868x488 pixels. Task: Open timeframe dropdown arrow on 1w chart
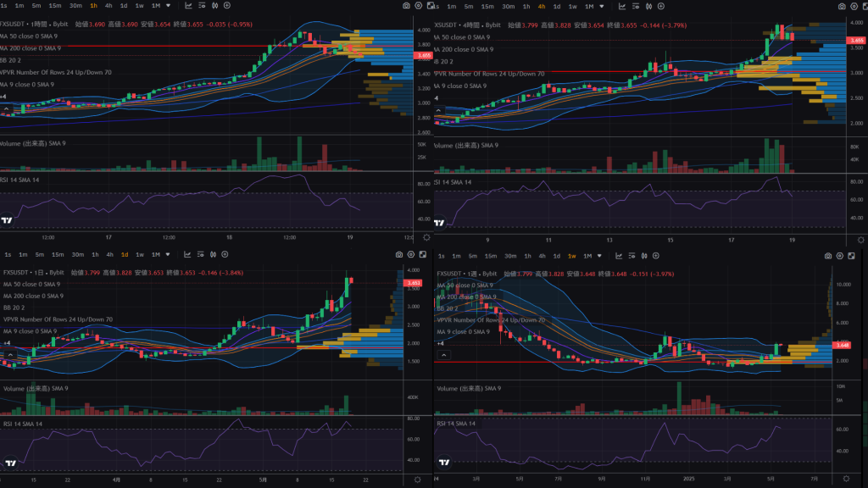(599, 256)
